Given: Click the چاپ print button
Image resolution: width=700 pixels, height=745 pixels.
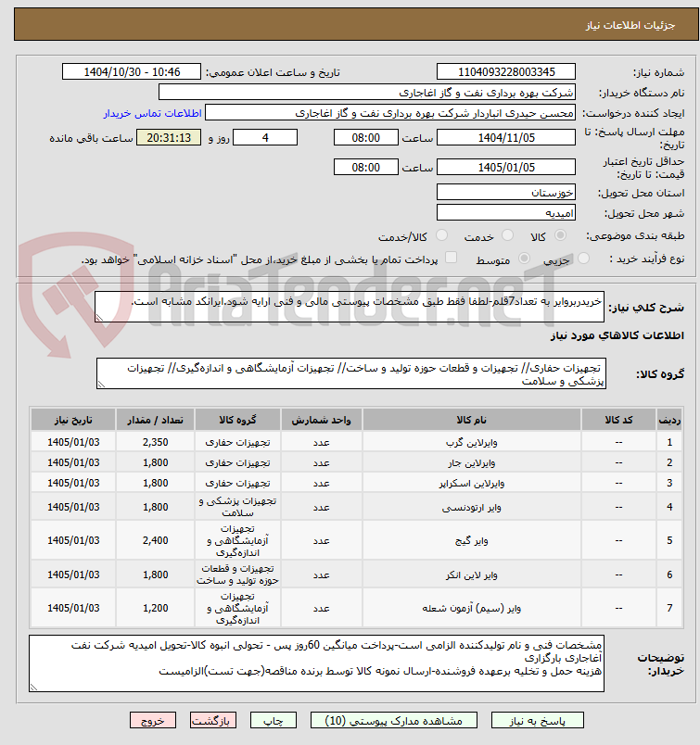Looking at the screenshot, I should [x=274, y=720].
